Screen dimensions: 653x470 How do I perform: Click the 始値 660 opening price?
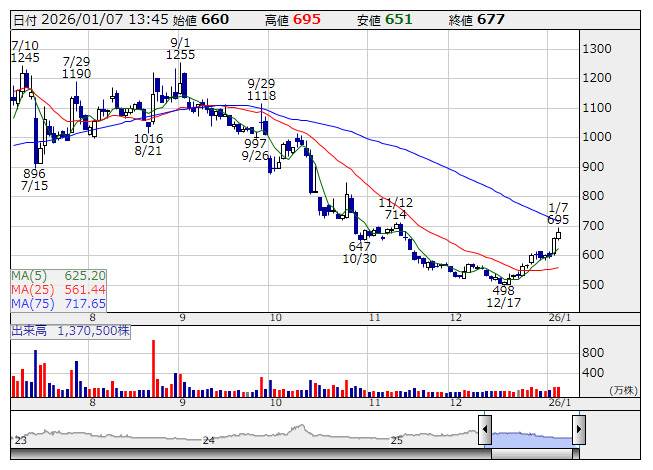tap(201, 20)
